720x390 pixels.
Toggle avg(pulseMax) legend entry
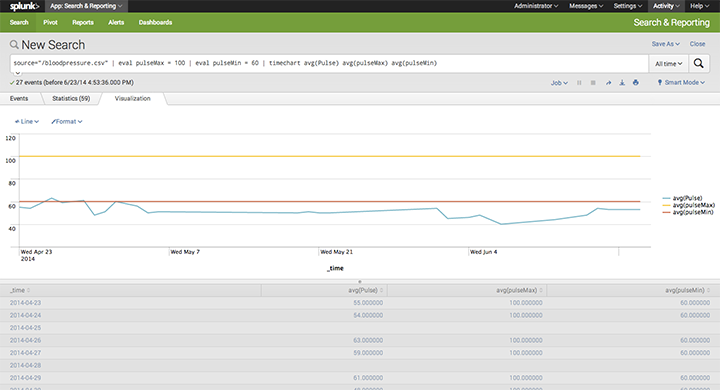coord(688,205)
